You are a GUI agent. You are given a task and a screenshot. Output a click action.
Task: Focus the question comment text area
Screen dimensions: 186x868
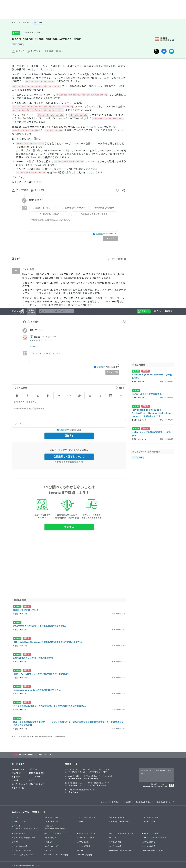[73, 224]
